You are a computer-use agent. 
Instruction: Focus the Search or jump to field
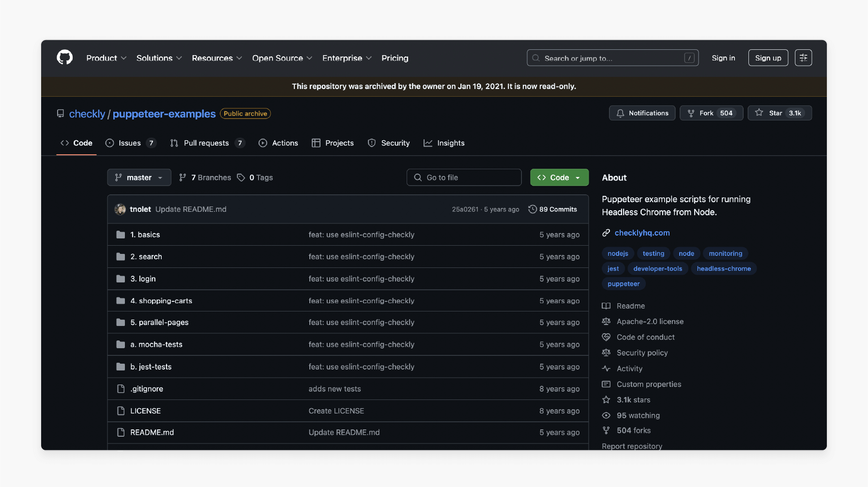tap(613, 58)
